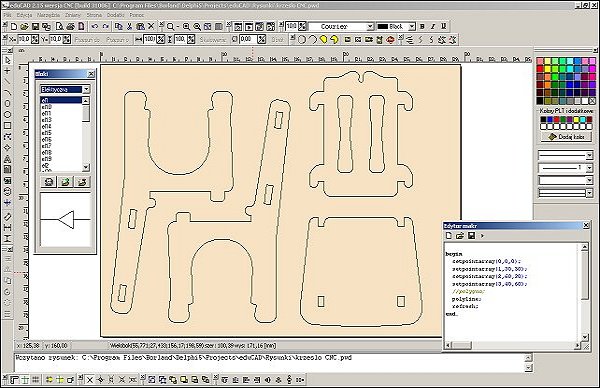Open the Elektryczna block category dropdown
600x388 pixels.
[86, 89]
